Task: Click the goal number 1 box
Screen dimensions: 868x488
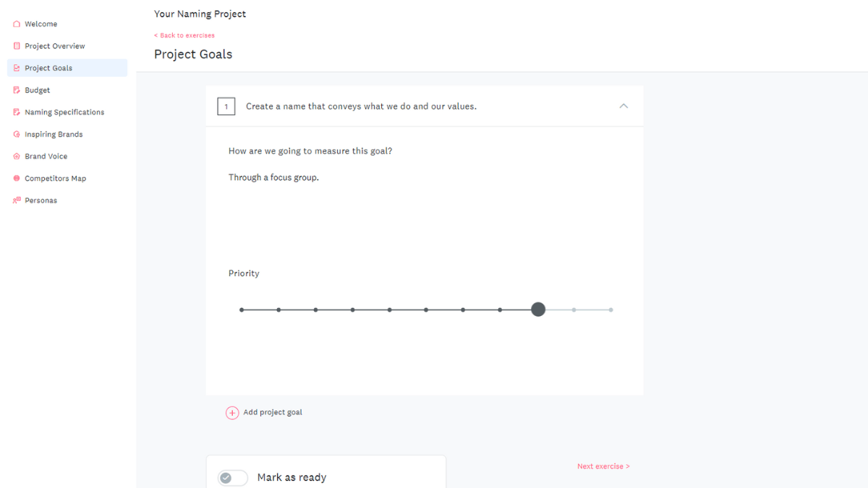Action: click(x=226, y=106)
